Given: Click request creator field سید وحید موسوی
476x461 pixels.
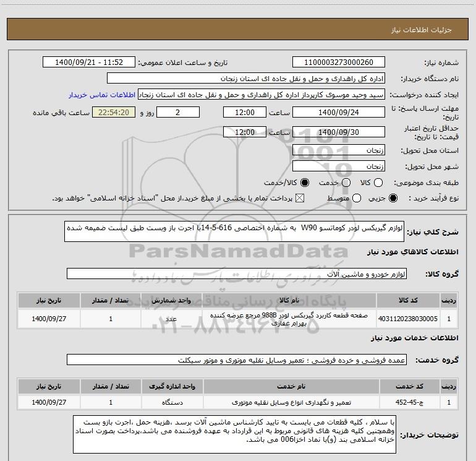Looking at the screenshot, I should [x=261, y=95].
